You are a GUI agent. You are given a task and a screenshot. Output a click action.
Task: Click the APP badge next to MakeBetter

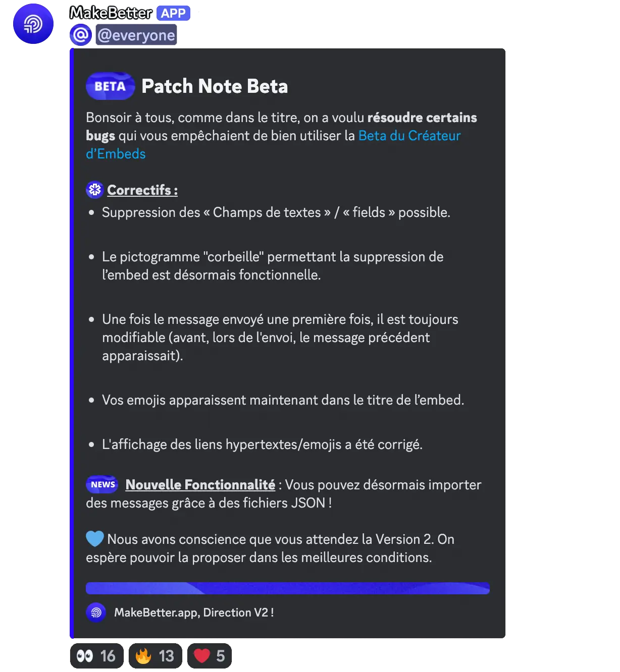[x=173, y=14]
